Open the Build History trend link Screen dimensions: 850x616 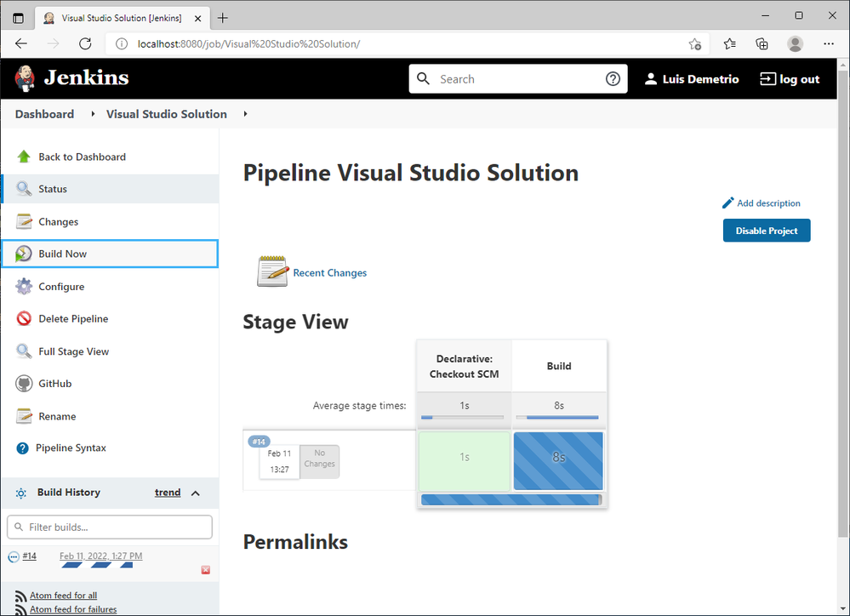point(168,493)
